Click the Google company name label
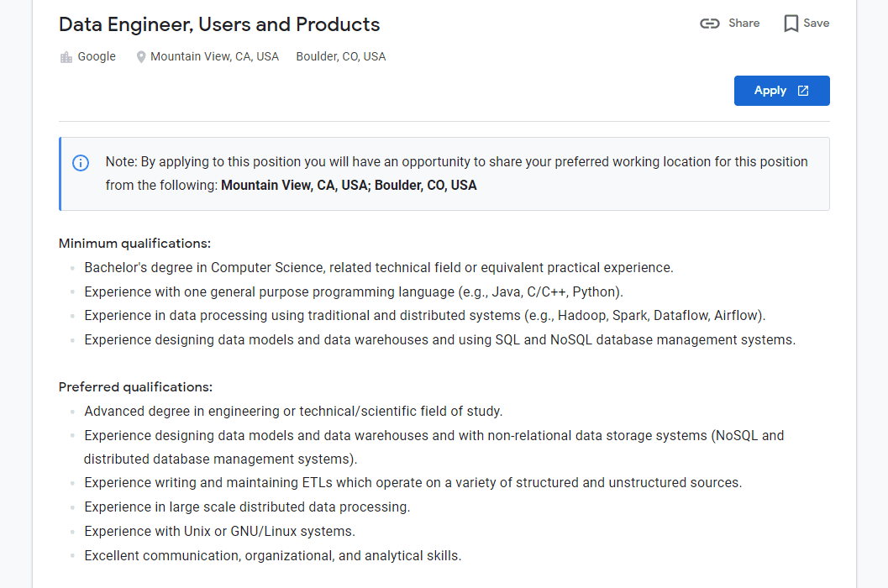 pyautogui.click(x=97, y=56)
